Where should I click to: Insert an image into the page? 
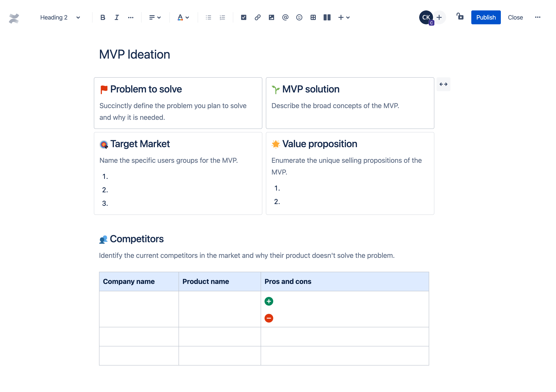coord(271,17)
